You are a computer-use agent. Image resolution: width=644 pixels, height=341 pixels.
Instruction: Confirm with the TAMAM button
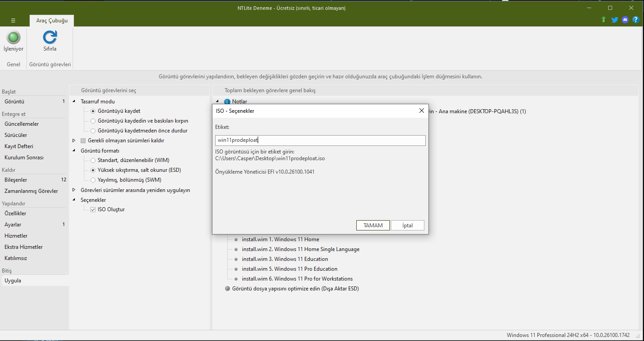pyautogui.click(x=373, y=226)
